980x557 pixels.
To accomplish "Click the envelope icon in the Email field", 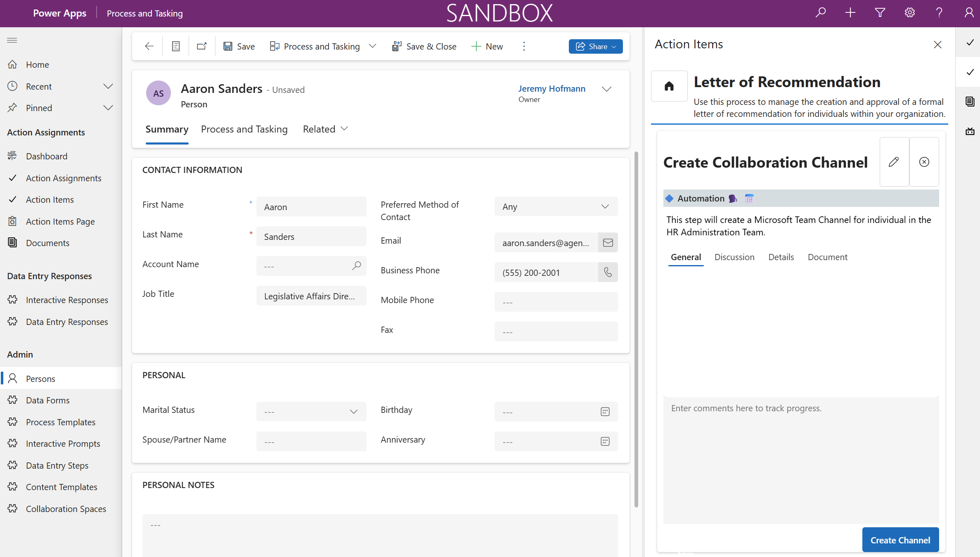I will [x=608, y=243].
